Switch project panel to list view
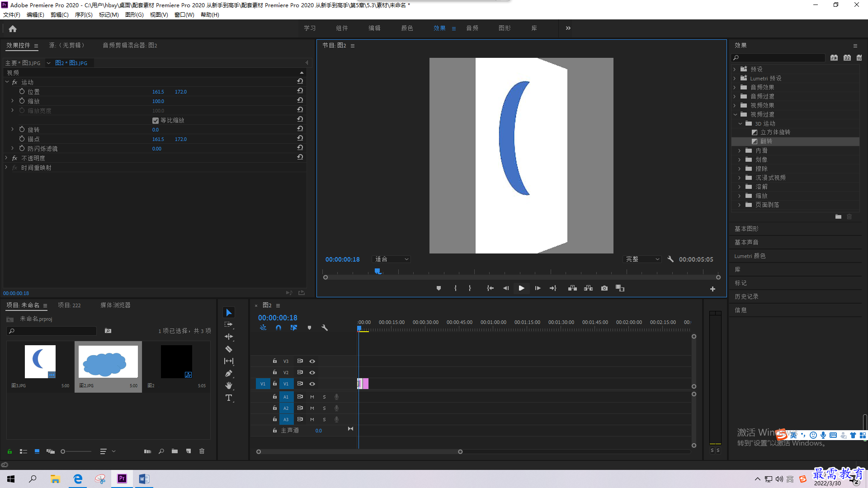868x488 pixels. 24,451
